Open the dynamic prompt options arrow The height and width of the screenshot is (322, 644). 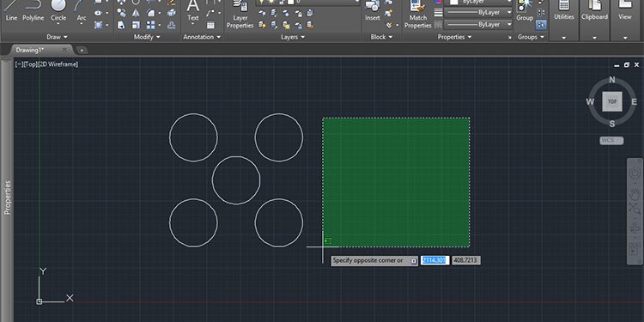(x=413, y=261)
